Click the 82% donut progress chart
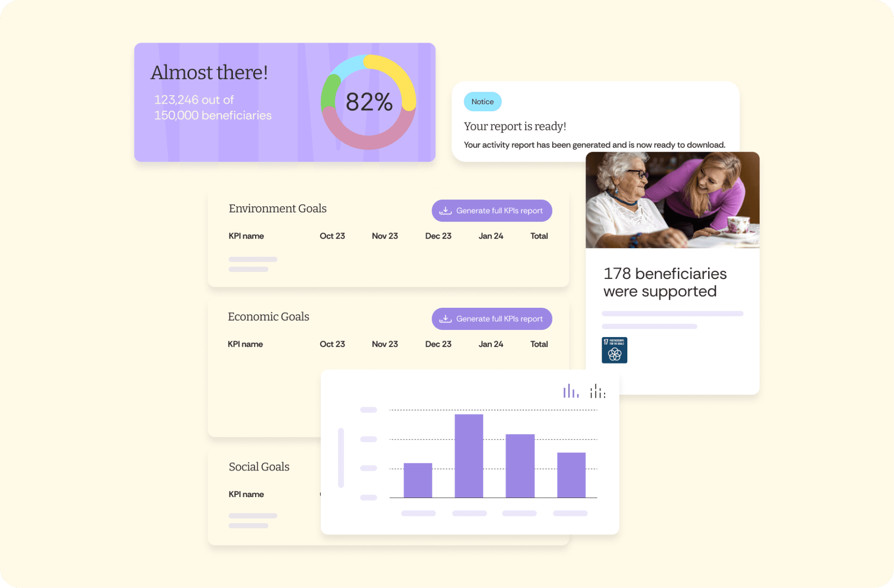This screenshot has width=894, height=588. (x=368, y=102)
